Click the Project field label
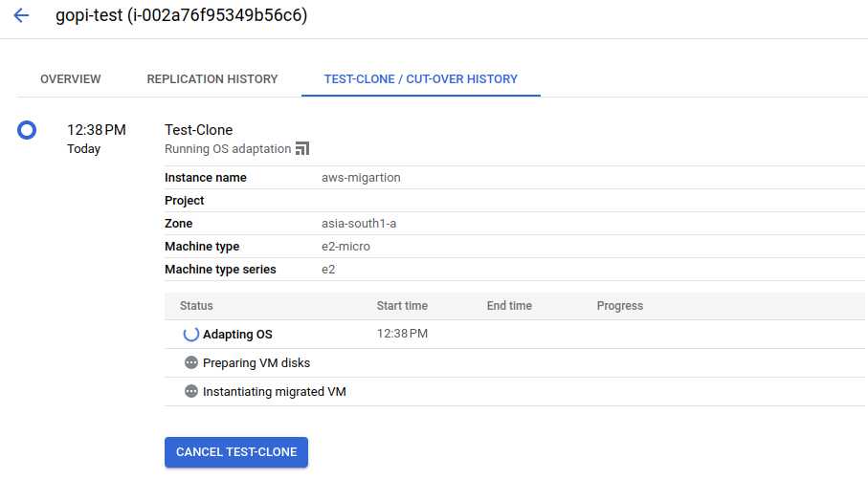Viewport: 868px width, 501px height. (185, 201)
